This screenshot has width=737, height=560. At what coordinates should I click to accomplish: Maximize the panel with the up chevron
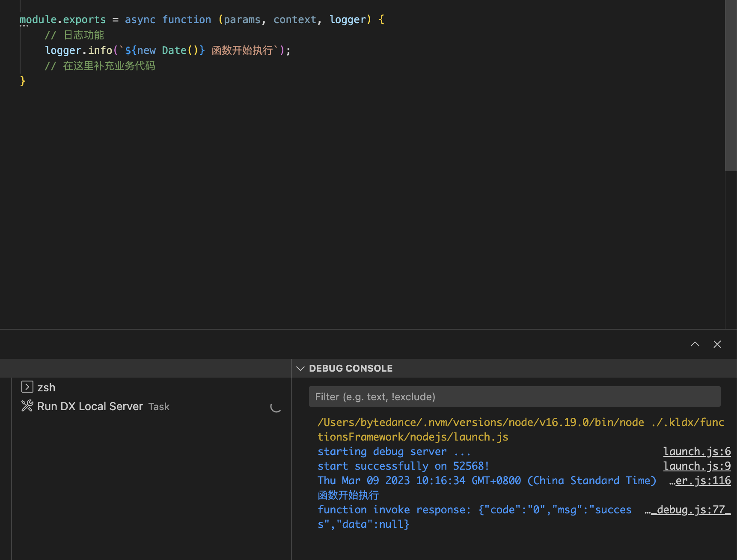(x=695, y=344)
